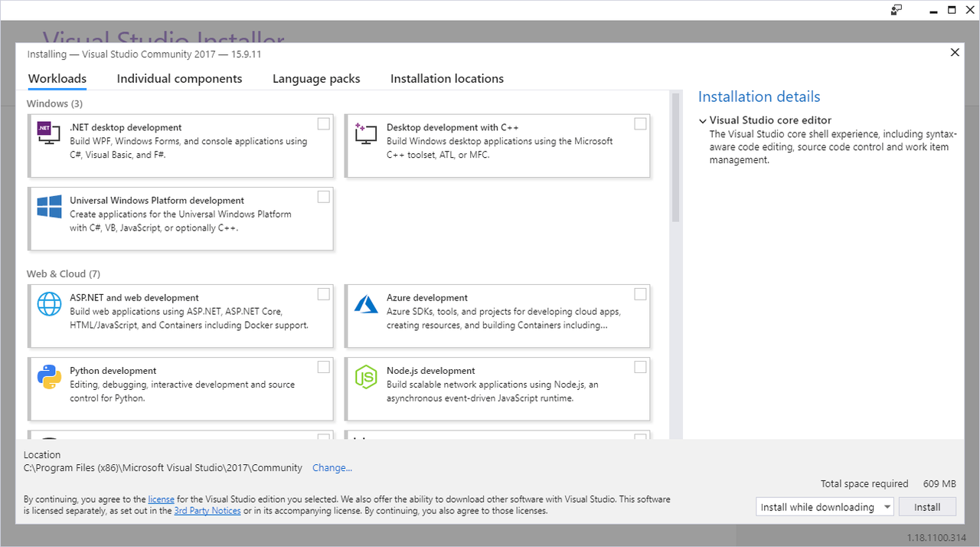Click the Python development title
Viewport: 980px width, 547px height.
pos(113,371)
